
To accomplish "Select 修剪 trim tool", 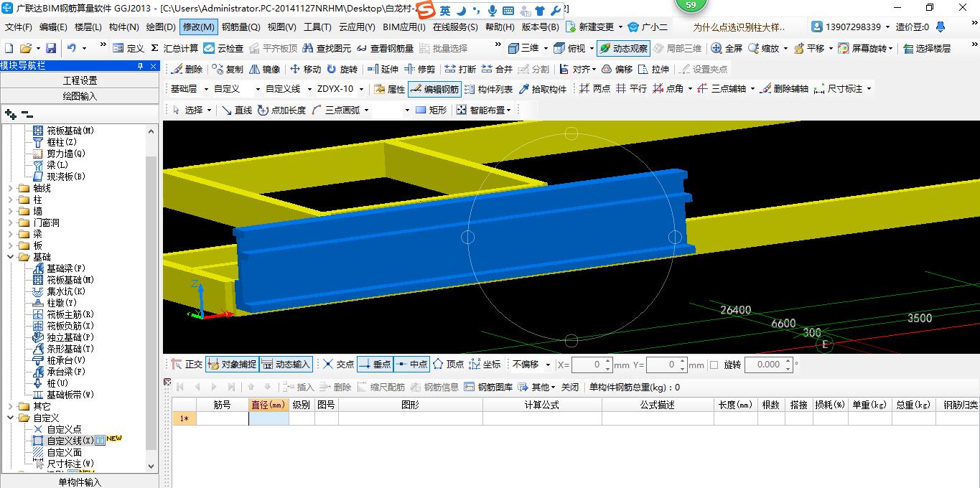I will (x=419, y=70).
